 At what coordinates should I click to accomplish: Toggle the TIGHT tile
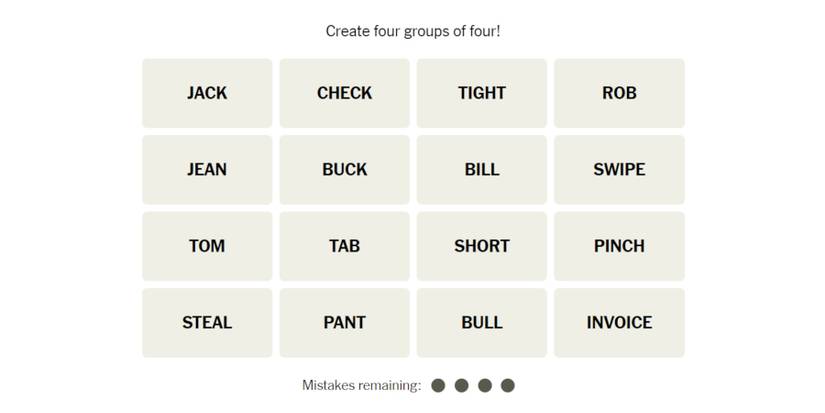tap(482, 93)
